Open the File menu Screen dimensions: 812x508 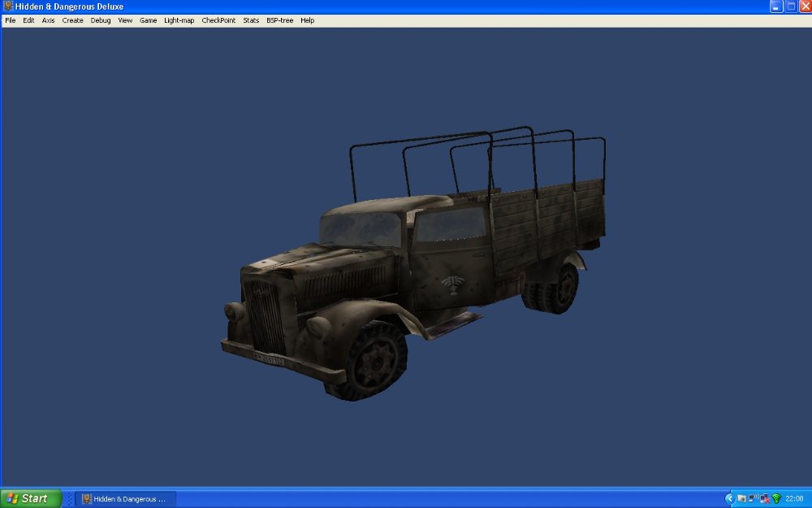pos(10,20)
